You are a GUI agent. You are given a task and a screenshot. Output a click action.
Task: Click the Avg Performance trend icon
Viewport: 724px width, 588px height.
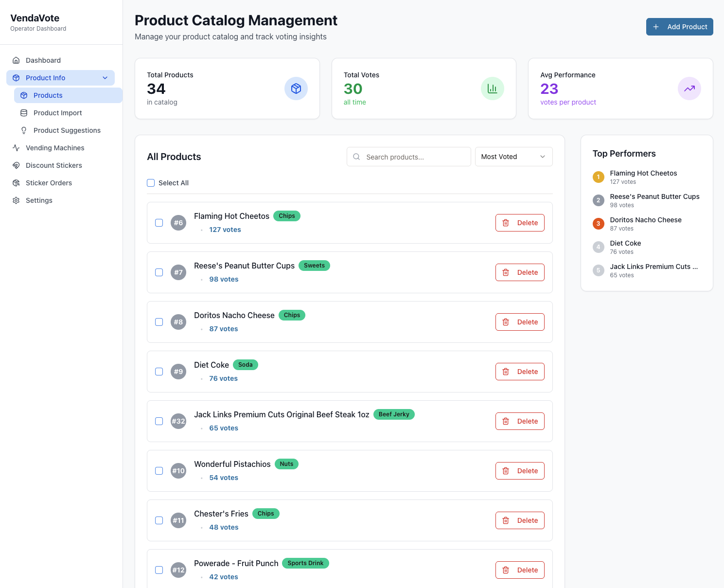point(689,89)
